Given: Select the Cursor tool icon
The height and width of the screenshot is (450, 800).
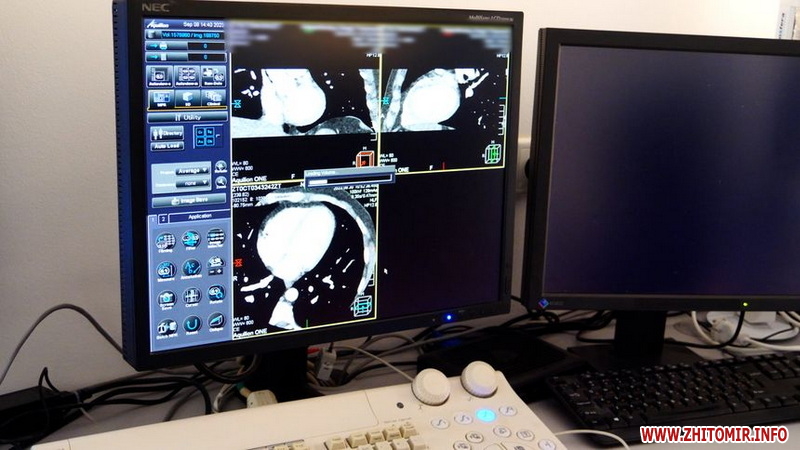Looking at the screenshot, I should point(191,297).
